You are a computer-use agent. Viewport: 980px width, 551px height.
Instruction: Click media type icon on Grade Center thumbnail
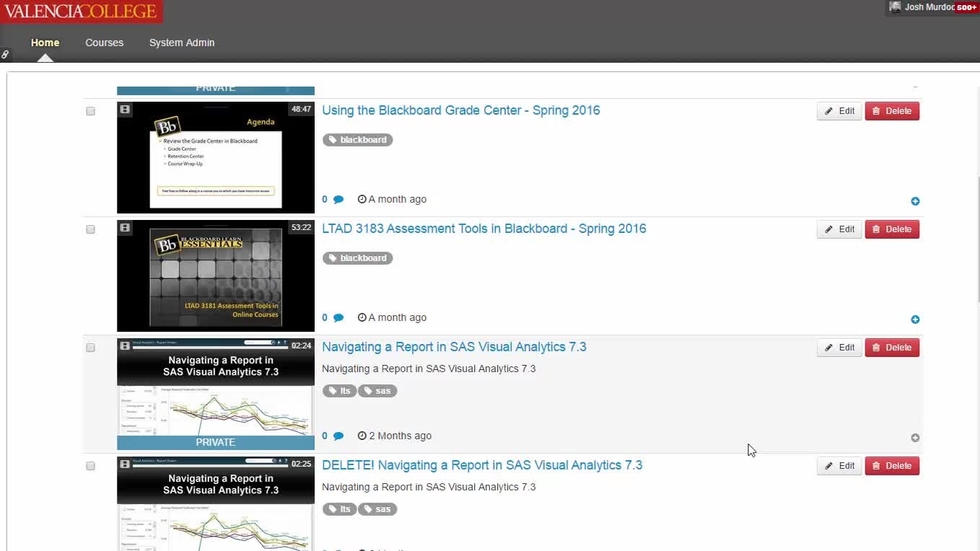click(125, 109)
